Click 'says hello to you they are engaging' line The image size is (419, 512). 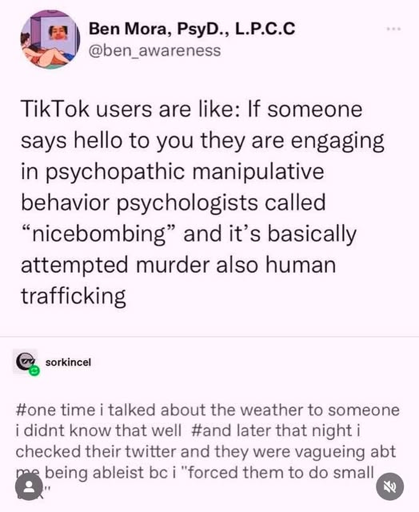[203, 141]
